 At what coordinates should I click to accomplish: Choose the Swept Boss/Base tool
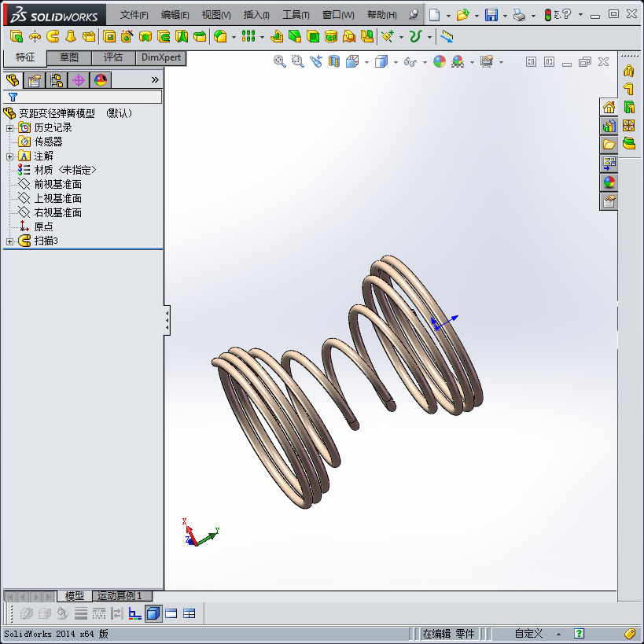[x=53, y=36]
